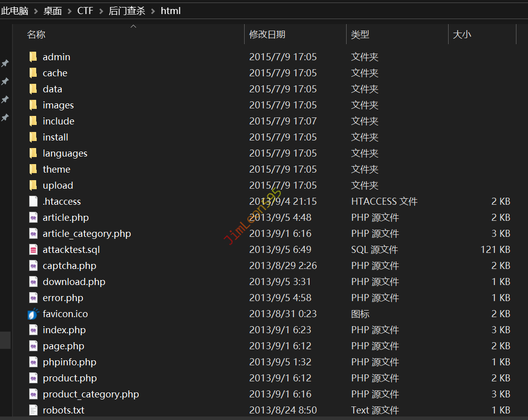528x420 pixels.
Task: Open the chevron after 桌面 in address bar
Action: tap(69, 11)
